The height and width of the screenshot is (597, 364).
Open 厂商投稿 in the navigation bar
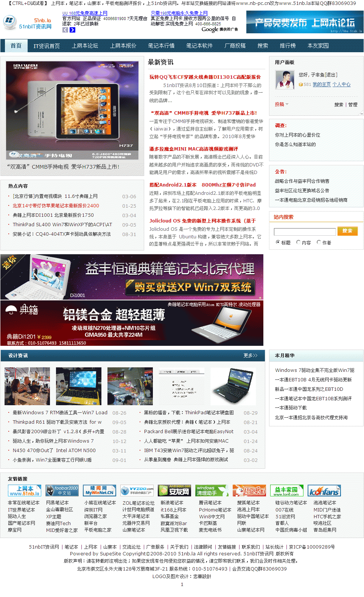235,46
